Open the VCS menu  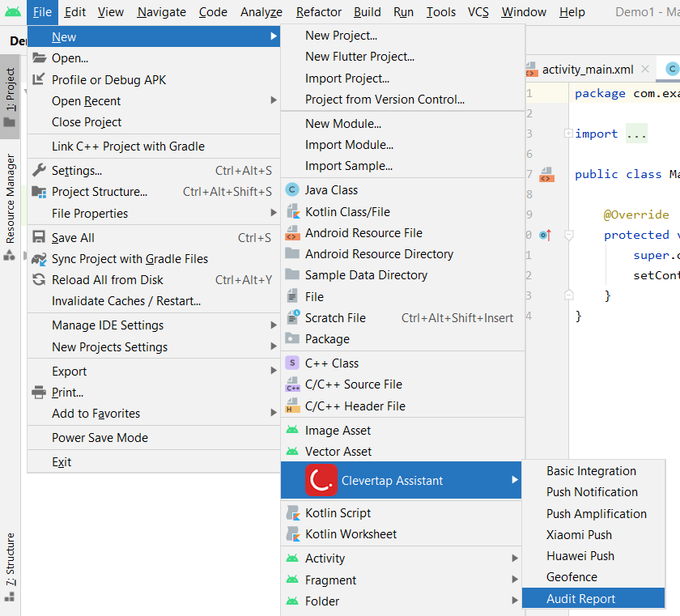click(478, 12)
